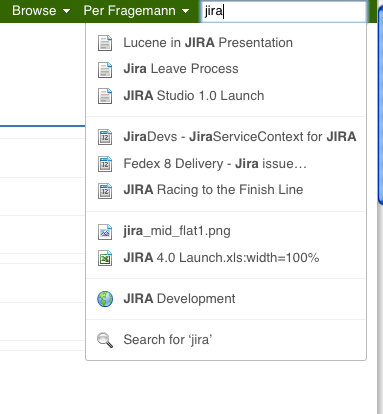Viewport: 383px width, 414px height.
Task: Open Lucene in JIRA Presentation result
Action: pyautogui.click(x=208, y=43)
